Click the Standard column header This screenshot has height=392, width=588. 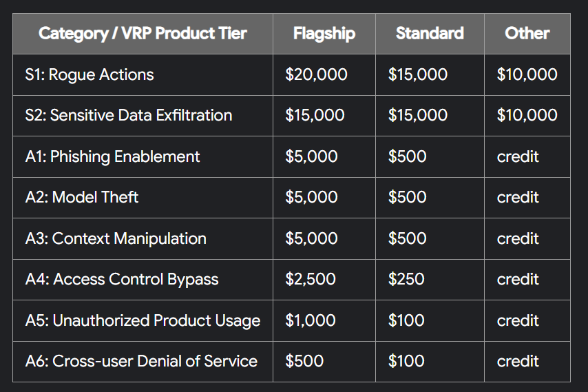(430, 33)
